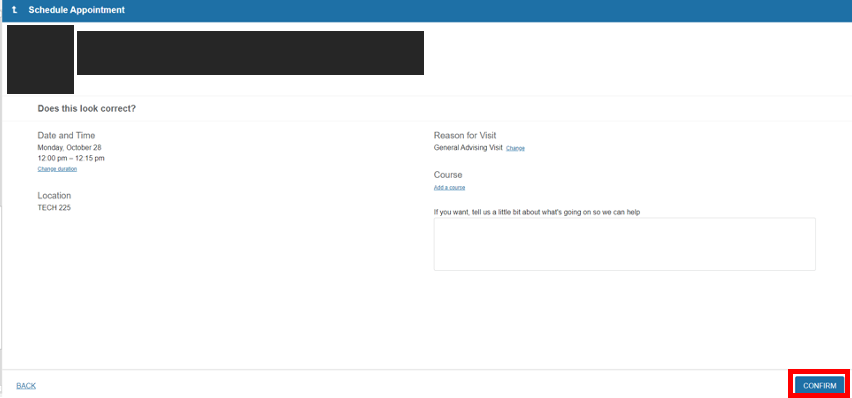
Task: Click the 'Location' label
Action: 54,195
